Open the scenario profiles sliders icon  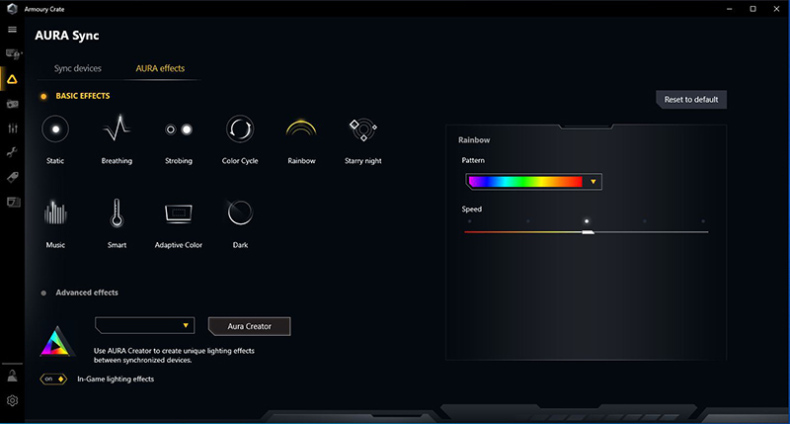tap(13, 128)
